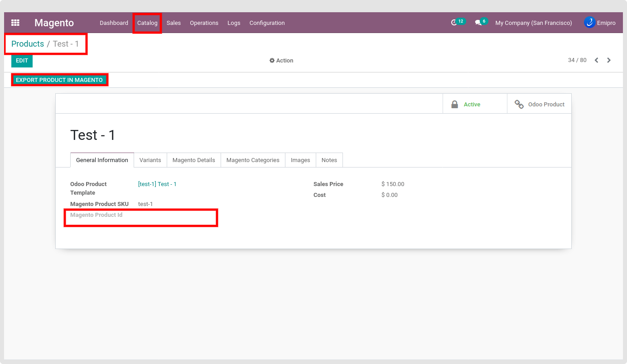
Task: Switch to the Images tab
Action: (300, 160)
